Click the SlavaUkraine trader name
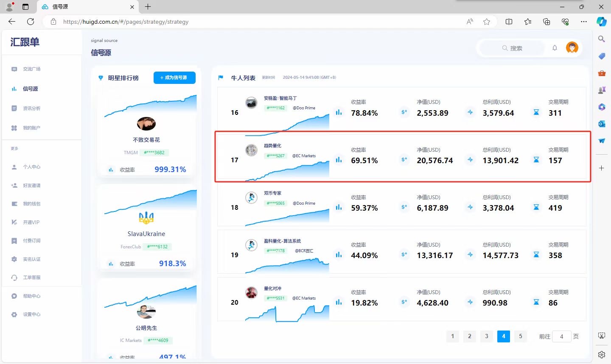611x364 pixels. (146, 234)
